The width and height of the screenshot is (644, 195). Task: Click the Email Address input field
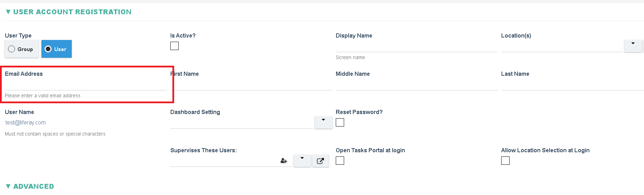[x=86, y=84]
